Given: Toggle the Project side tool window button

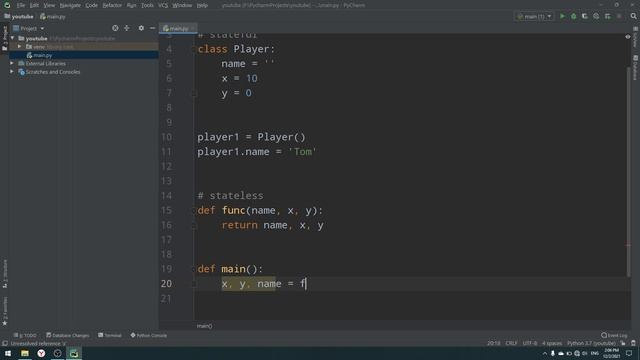Looking at the screenshot, I should point(5,38).
